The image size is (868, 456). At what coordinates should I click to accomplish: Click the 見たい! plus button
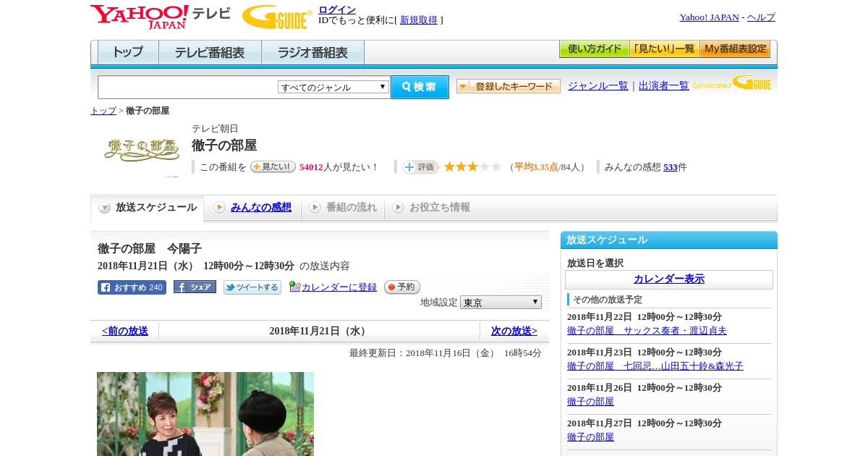click(x=273, y=166)
